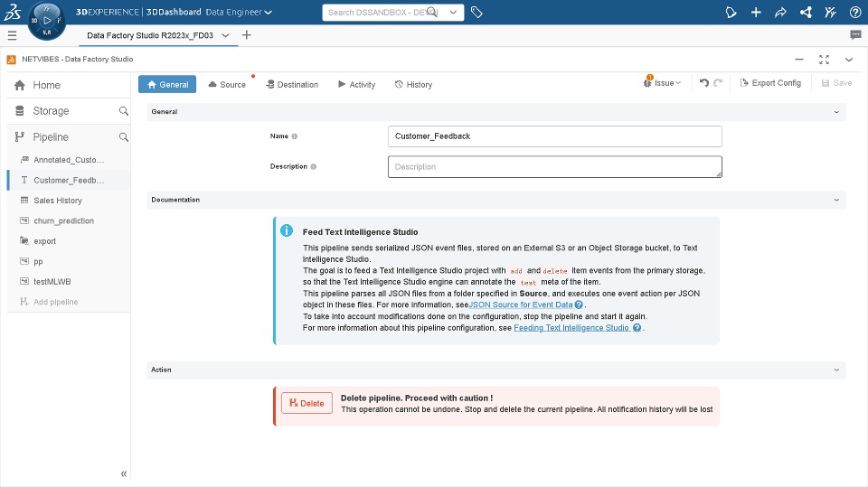This screenshot has height=487, width=868.
Task: Open the chat messages icon
Action: pos(855,35)
